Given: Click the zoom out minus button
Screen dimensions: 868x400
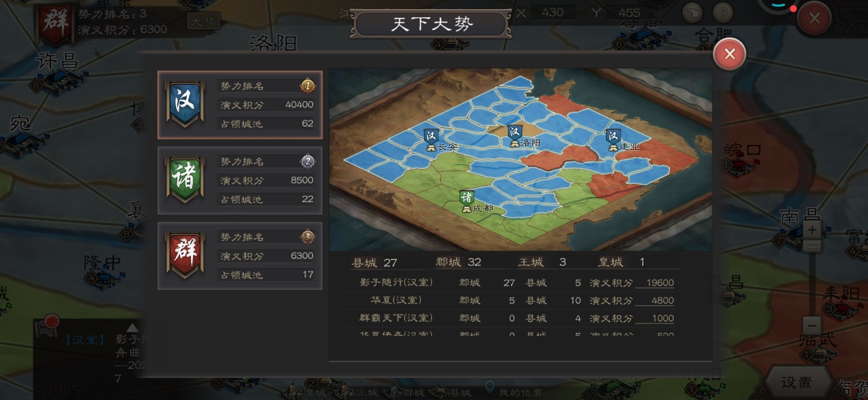Looking at the screenshot, I should 812,326.
